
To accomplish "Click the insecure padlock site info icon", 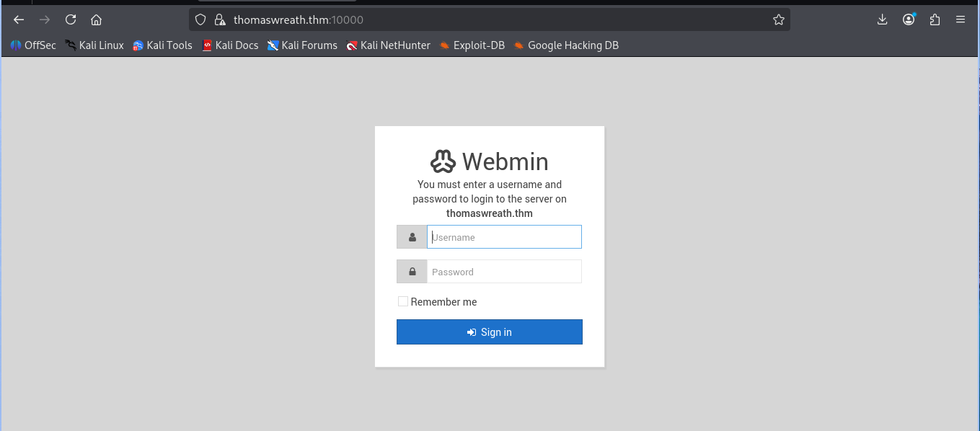I will click(x=220, y=20).
